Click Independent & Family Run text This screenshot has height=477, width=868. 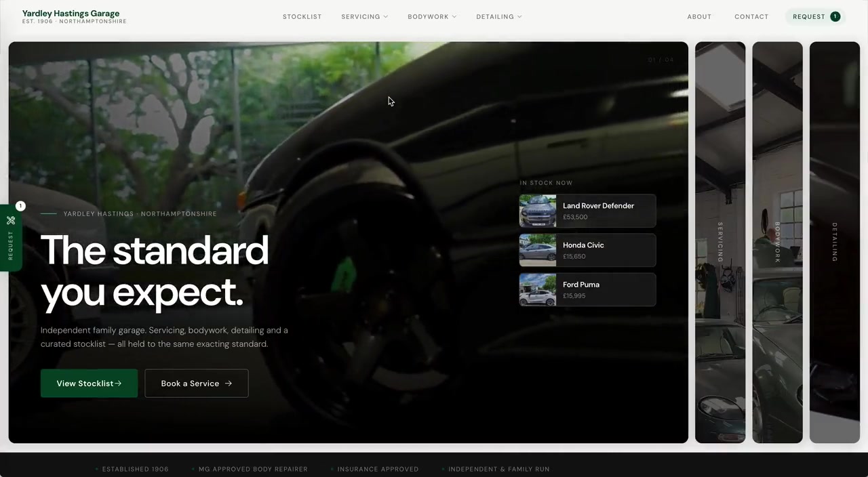pyautogui.click(x=498, y=469)
